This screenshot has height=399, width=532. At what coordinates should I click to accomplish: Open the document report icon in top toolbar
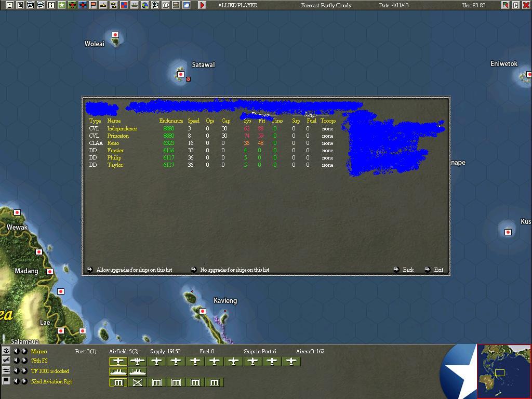(x=20, y=5)
